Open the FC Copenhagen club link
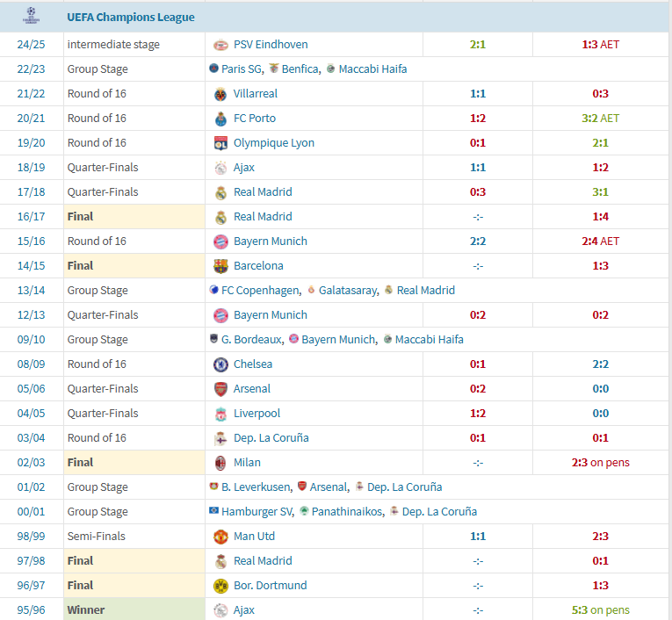672x620 pixels. click(260, 291)
